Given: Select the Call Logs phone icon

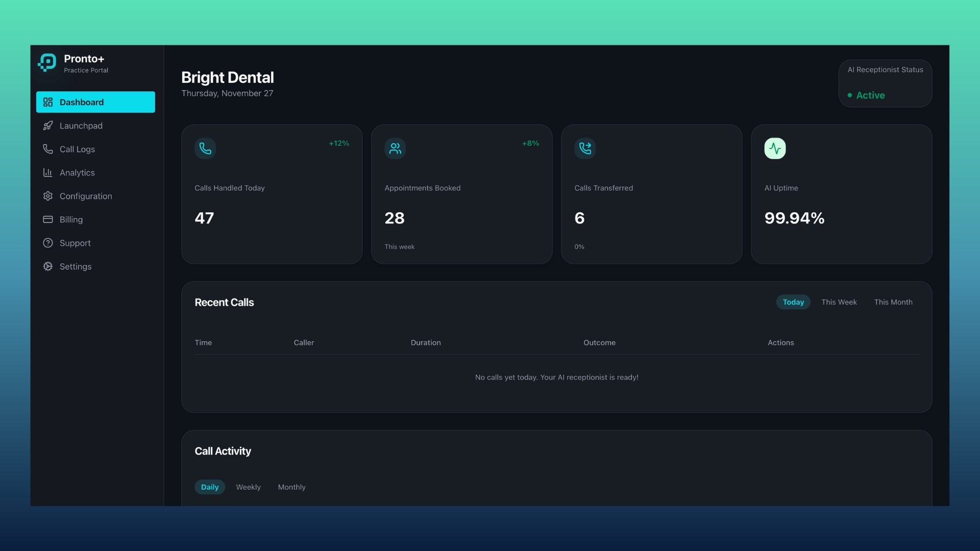Looking at the screenshot, I should tap(48, 149).
